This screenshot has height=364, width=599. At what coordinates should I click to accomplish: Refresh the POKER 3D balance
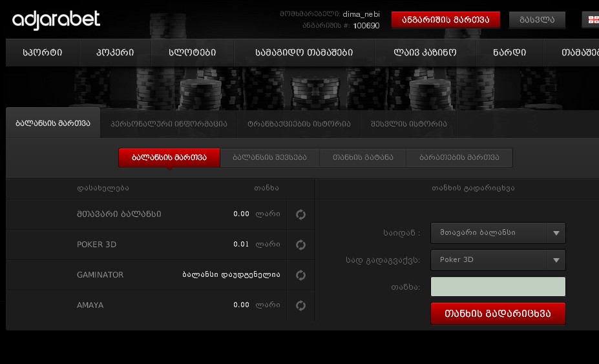pos(300,245)
